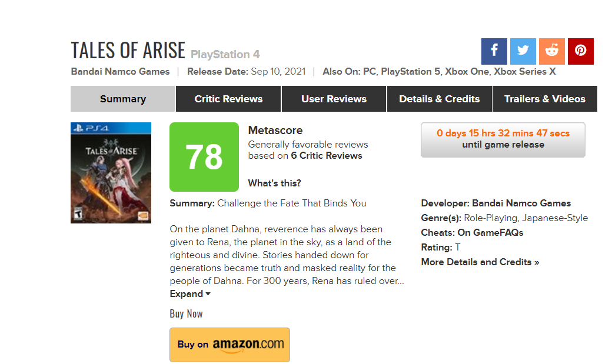612x364 pixels.
Task: Switch to the User Reviews tab
Action: [334, 99]
